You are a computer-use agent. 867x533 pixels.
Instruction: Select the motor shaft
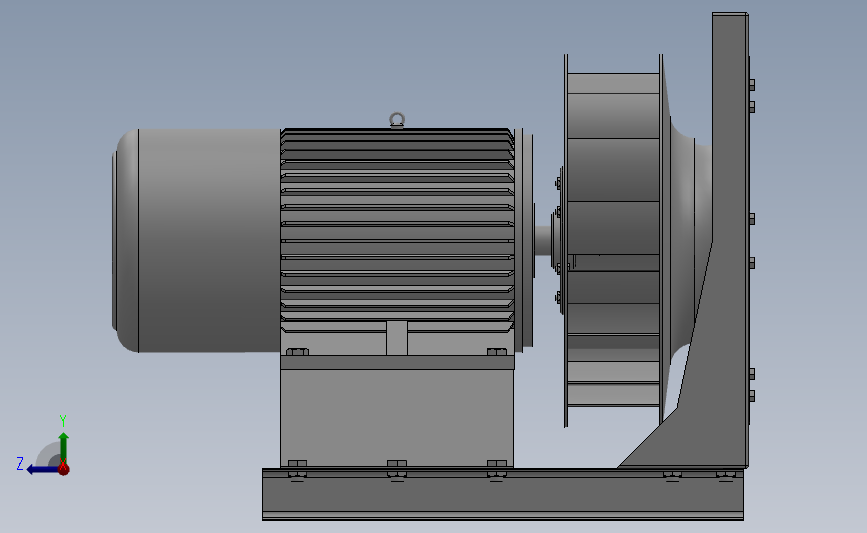[x=543, y=241]
